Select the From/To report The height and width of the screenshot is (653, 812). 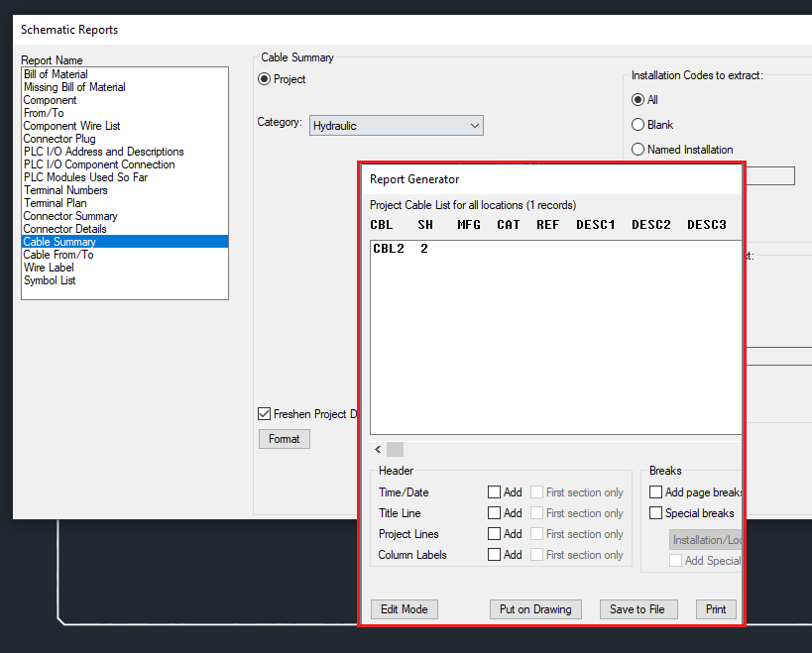[x=125, y=113]
